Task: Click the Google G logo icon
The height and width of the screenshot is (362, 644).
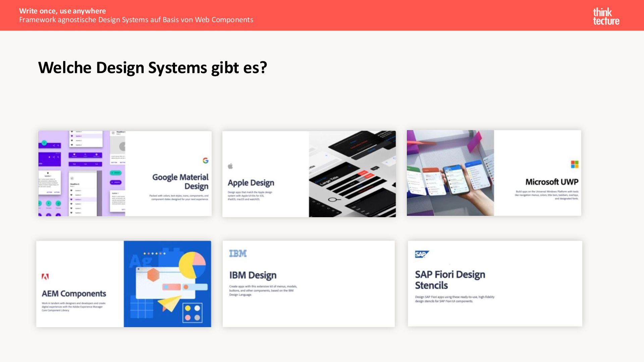Action: click(206, 161)
